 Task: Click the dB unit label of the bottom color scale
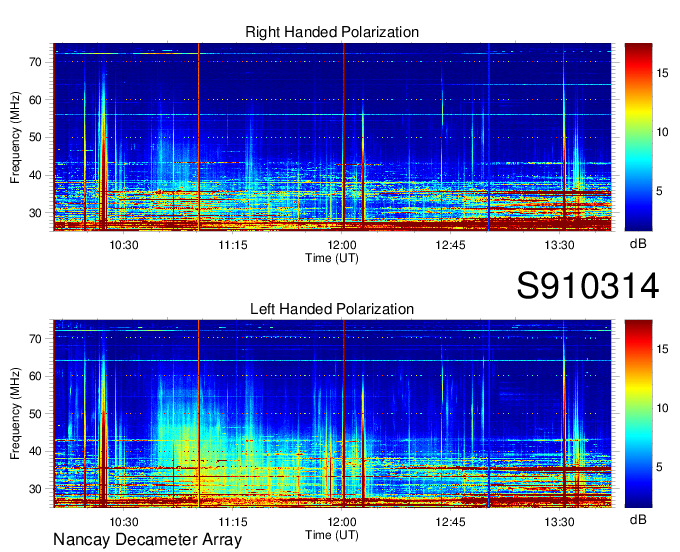pyautogui.click(x=638, y=520)
